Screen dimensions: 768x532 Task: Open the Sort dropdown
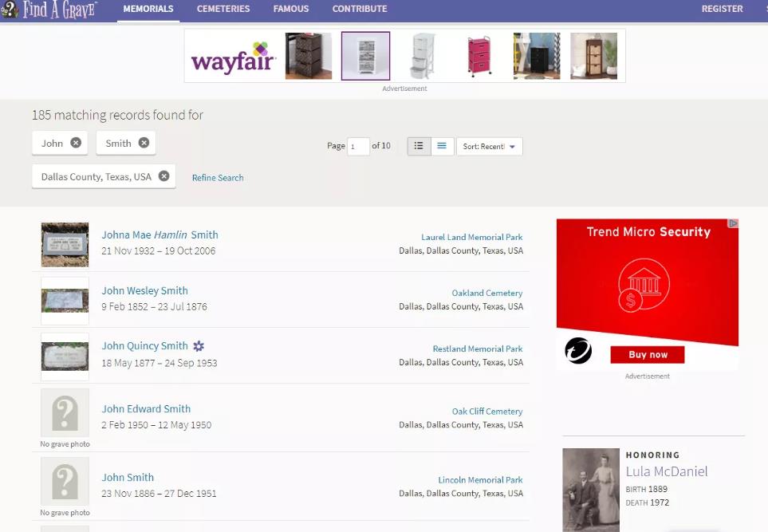[489, 147]
